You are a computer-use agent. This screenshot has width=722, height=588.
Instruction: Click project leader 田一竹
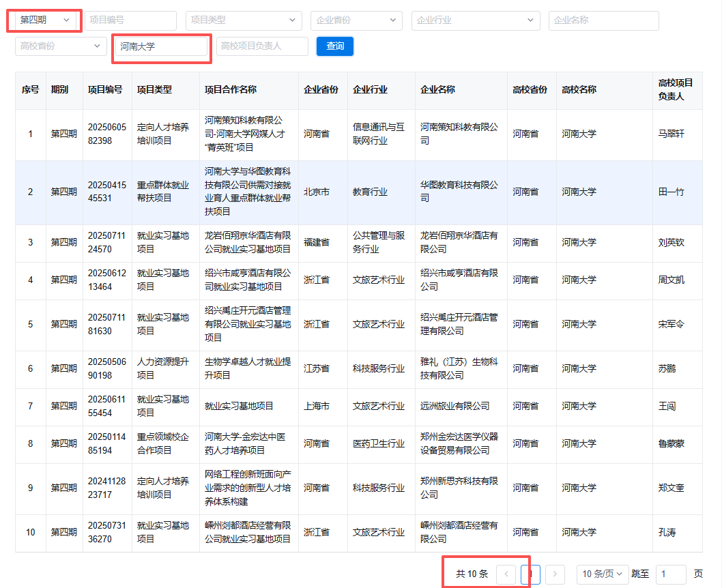click(x=671, y=192)
